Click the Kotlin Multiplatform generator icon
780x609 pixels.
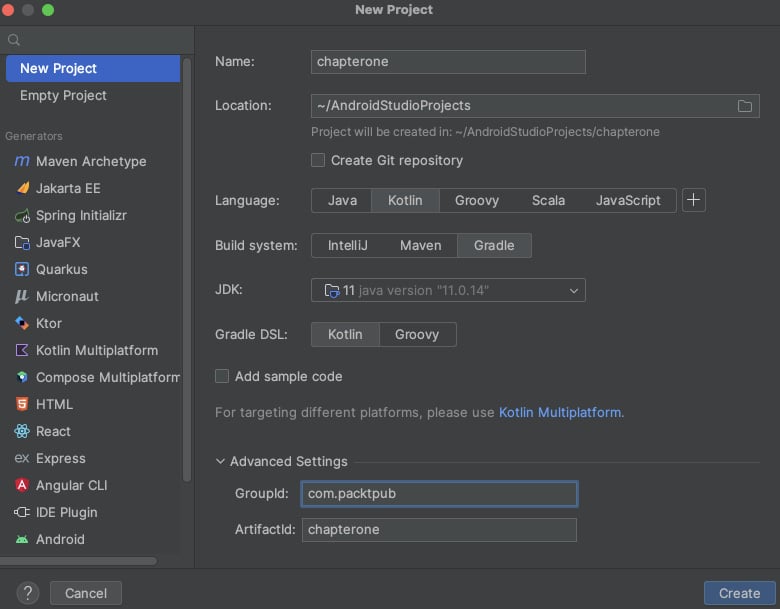[x=22, y=350]
